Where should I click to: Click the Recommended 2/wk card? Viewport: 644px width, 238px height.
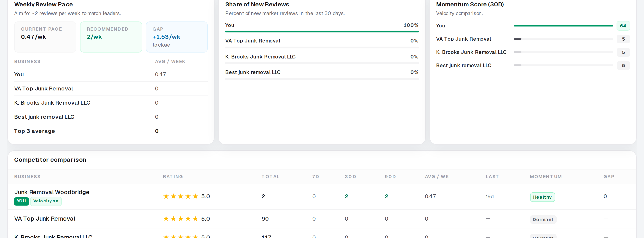click(x=111, y=37)
